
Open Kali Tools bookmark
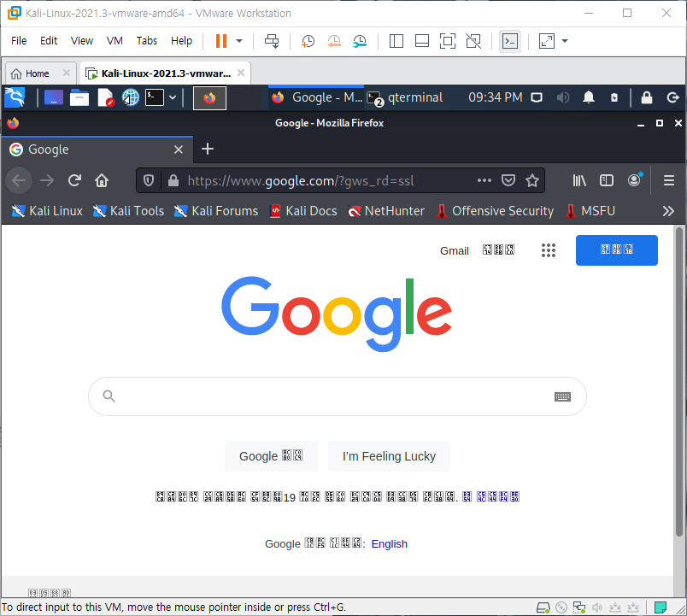128,211
